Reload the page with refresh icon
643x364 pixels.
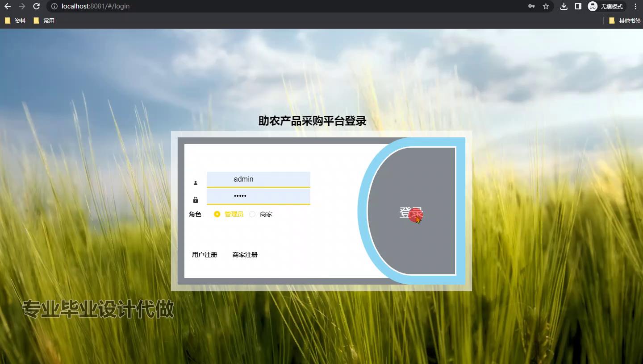37,6
